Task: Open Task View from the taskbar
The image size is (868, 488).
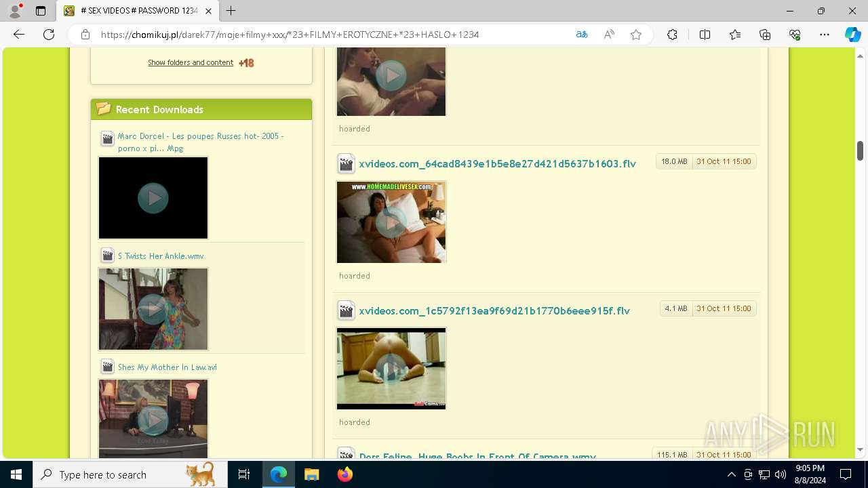Action: [x=244, y=474]
